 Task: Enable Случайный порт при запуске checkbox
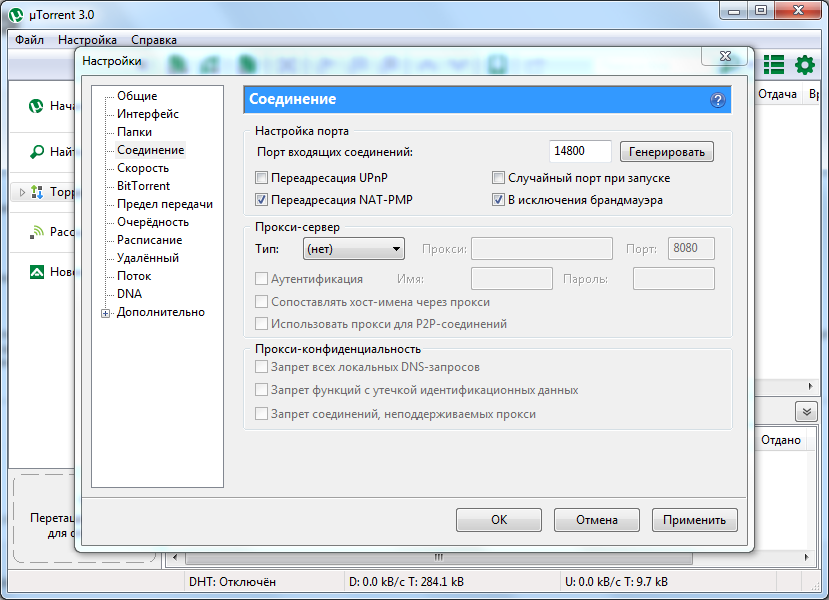498,178
